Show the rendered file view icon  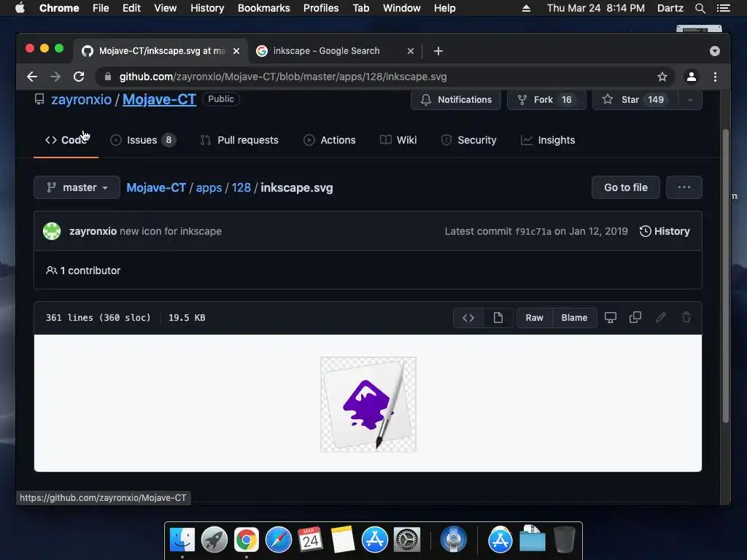498,318
